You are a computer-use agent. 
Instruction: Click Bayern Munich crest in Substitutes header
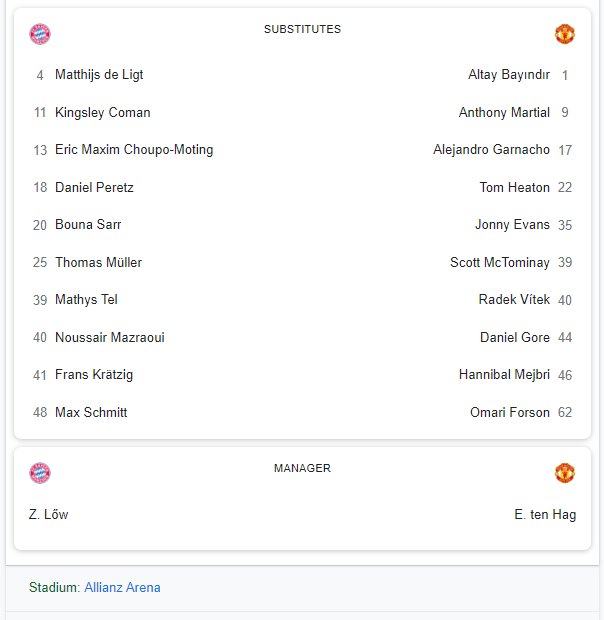40,34
